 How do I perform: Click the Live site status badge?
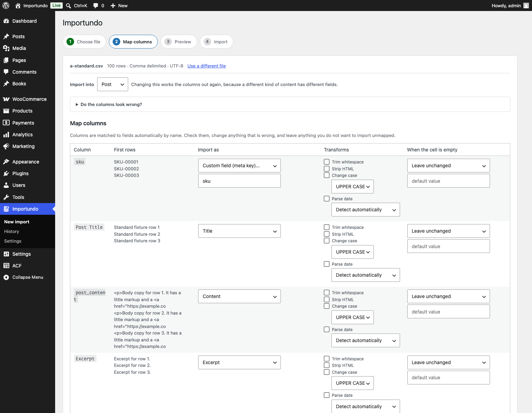pyautogui.click(x=57, y=6)
